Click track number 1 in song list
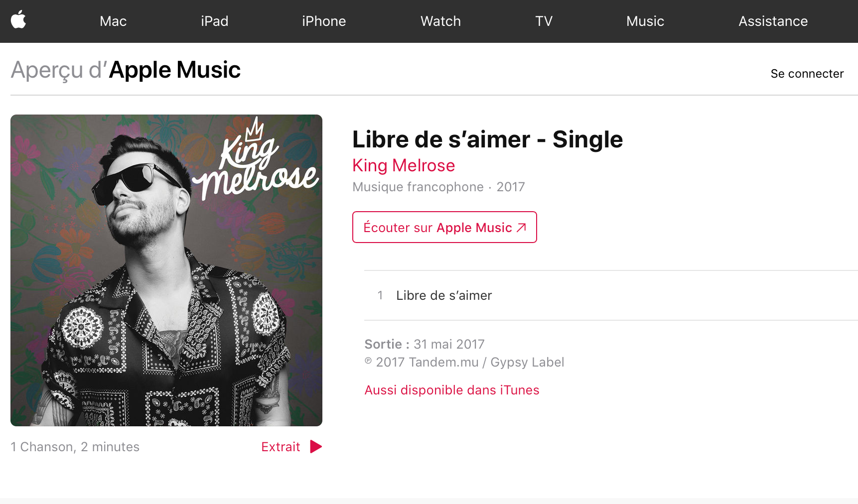The image size is (858, 504). (380, 295)
